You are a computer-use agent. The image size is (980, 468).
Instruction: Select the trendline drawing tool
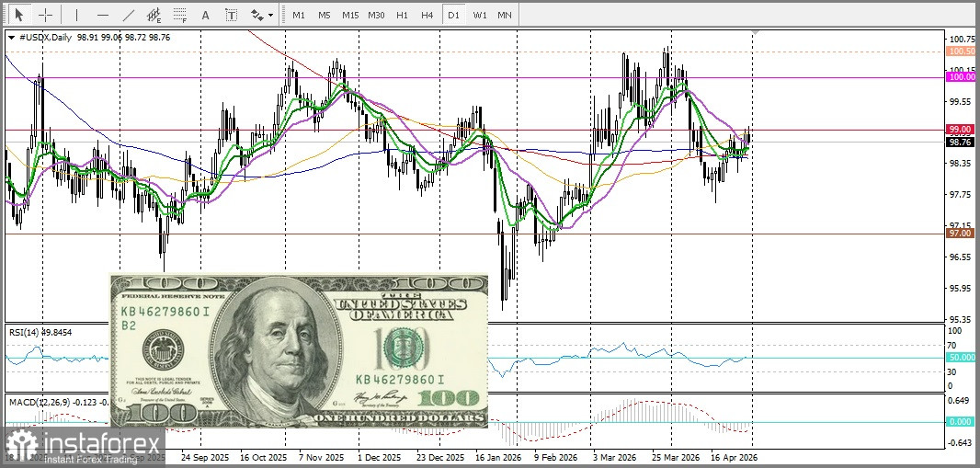[129, 14]
